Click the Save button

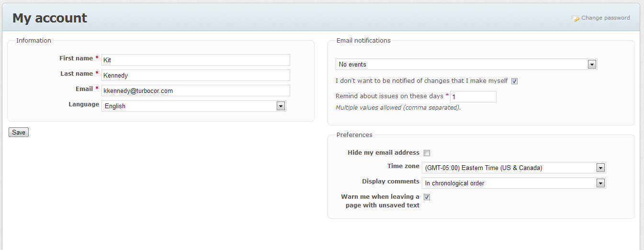click(19, 132)
